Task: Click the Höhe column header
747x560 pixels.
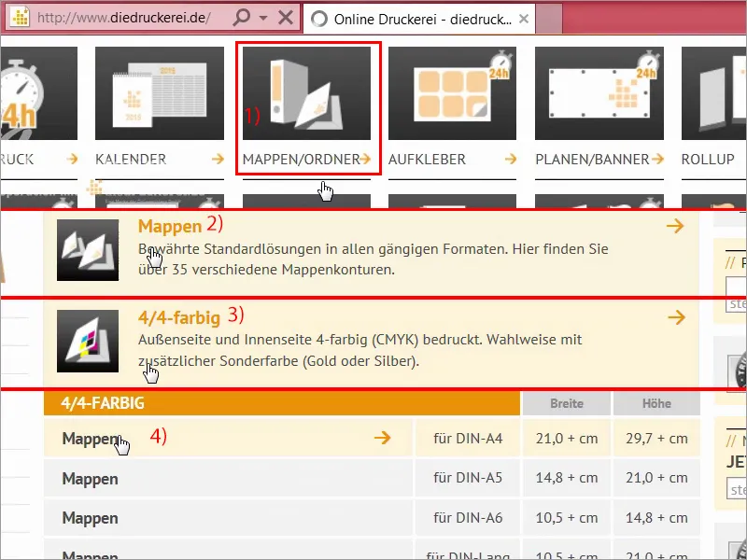Action: pos(656,404)
